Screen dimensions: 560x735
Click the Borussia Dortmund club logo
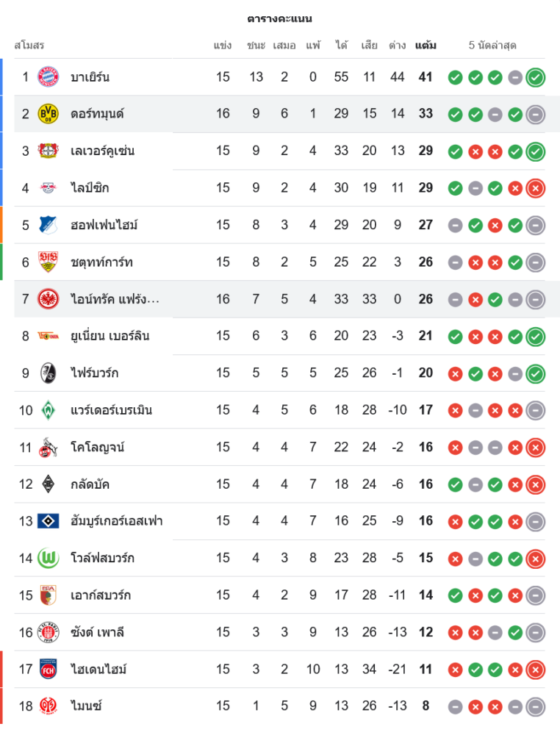tap(48, 114)
